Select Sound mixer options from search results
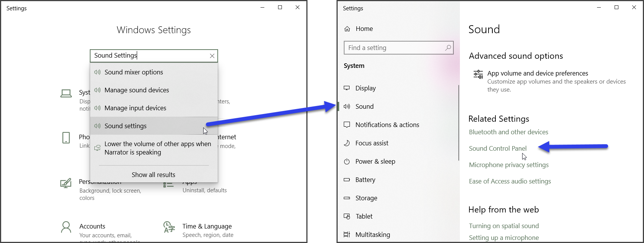The height and width of the screenshot is (243, 644). coord(154,72)
